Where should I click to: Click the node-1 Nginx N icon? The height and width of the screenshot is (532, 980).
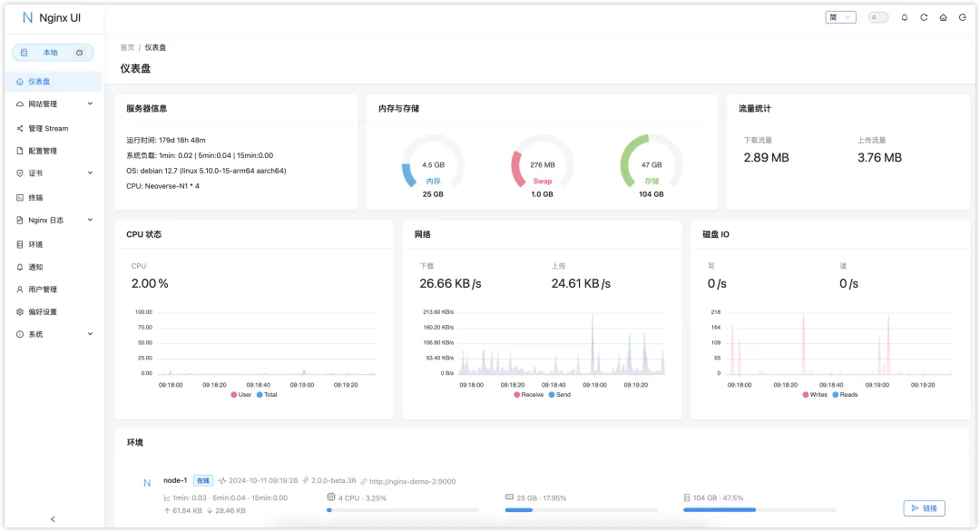pyautogui.click(x=147, y=483)
